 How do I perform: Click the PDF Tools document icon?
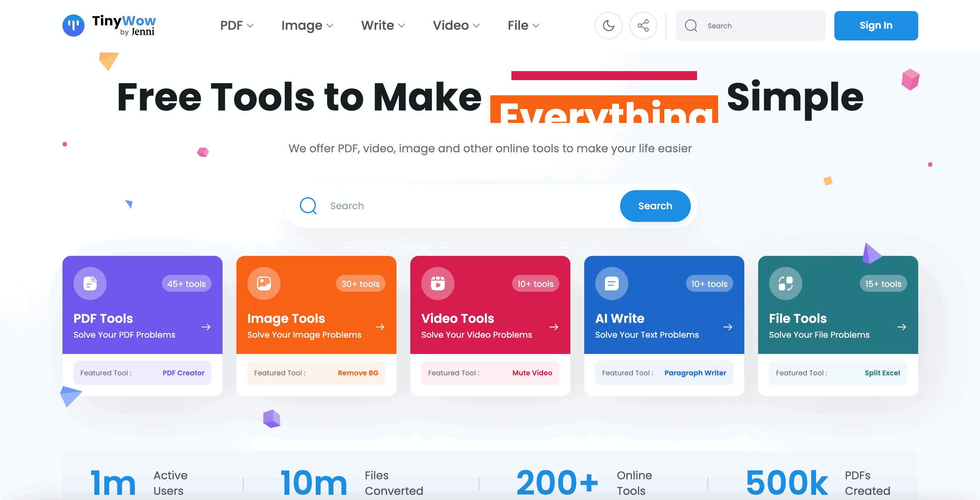[90, 283]
